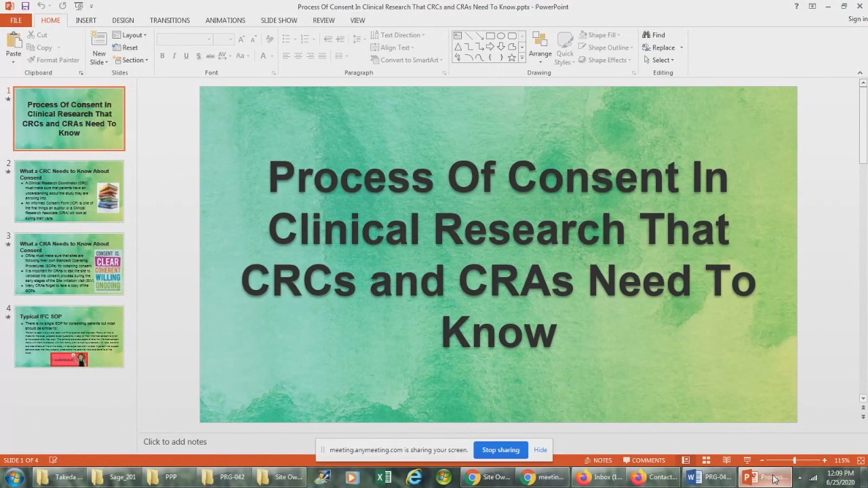Insert a New Slide using its icon

click(x=99, y=39)
